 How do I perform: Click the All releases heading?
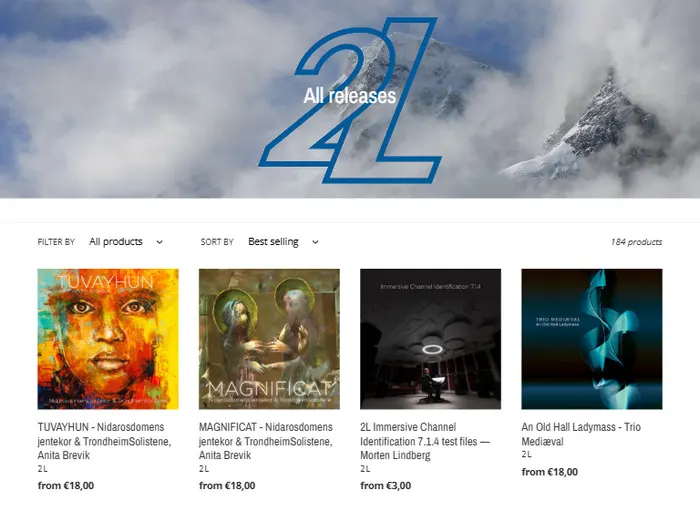[x=350, y=96]
